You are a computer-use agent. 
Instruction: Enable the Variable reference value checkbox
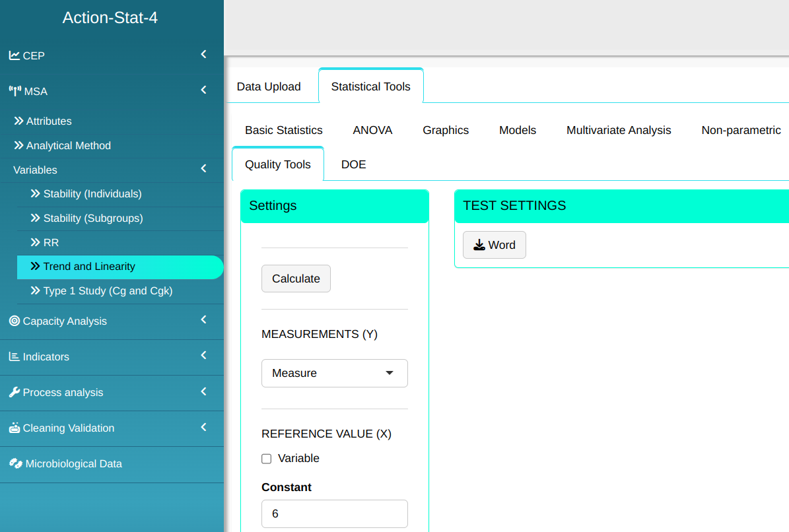[267, 459]
